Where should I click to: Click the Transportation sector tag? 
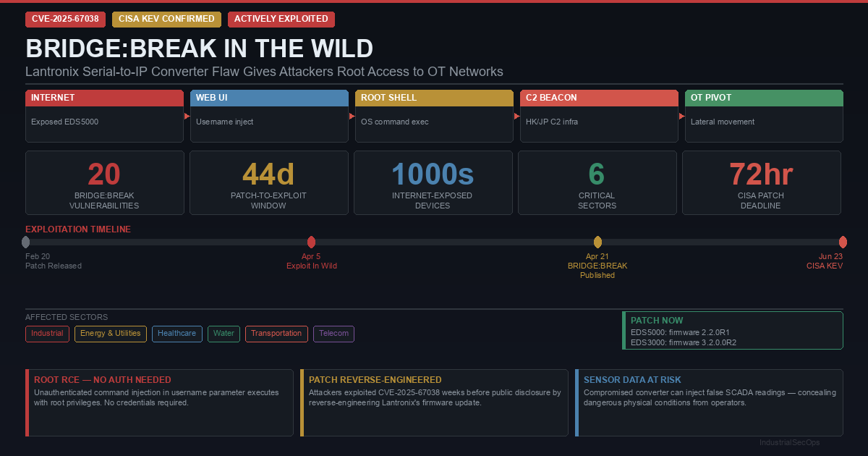(x=276, y=334)
